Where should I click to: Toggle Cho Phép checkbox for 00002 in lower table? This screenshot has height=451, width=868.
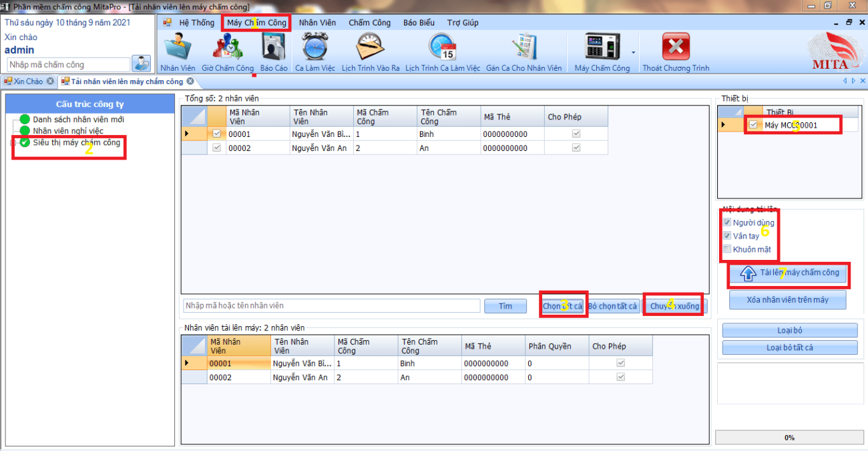621,377
